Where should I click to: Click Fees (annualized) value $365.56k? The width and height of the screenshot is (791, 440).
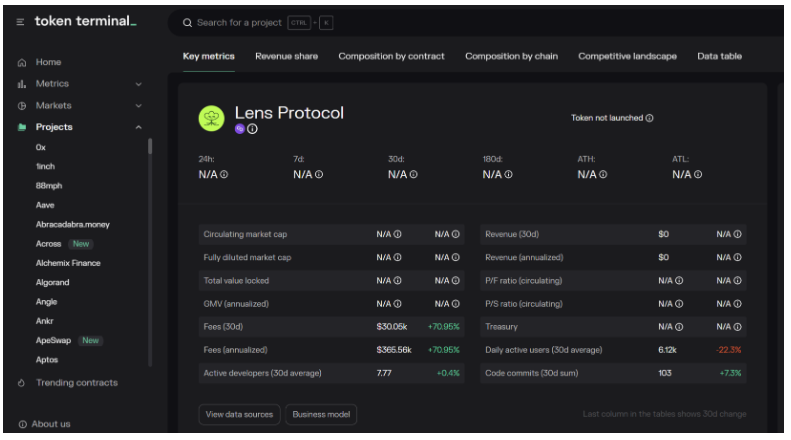pyautogui.click(x=394, y=351)
